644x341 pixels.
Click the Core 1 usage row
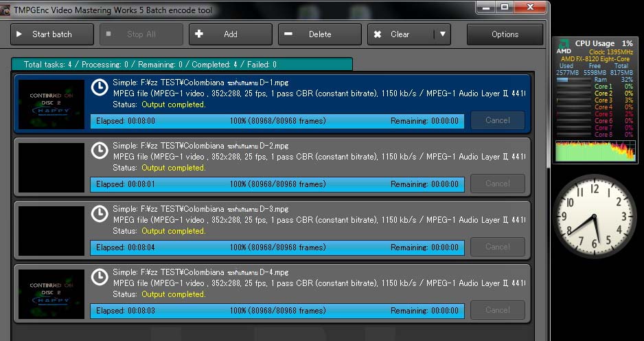pos(595,87)
